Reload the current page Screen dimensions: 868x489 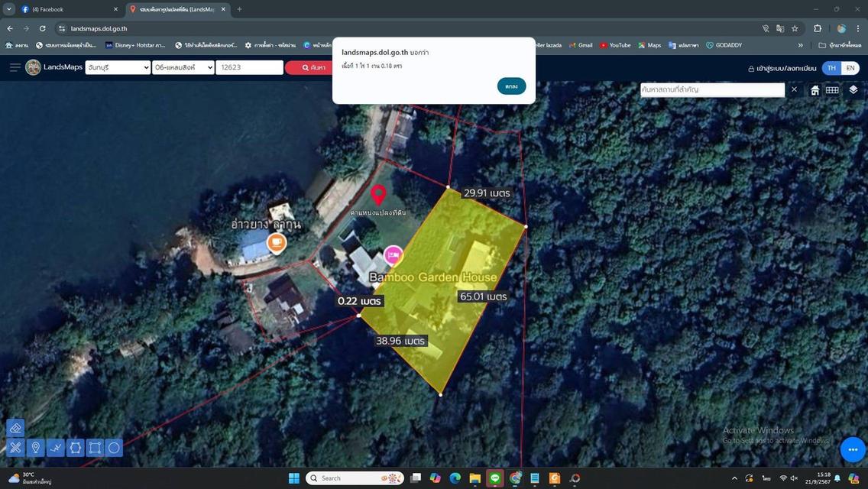click(42, 28)
